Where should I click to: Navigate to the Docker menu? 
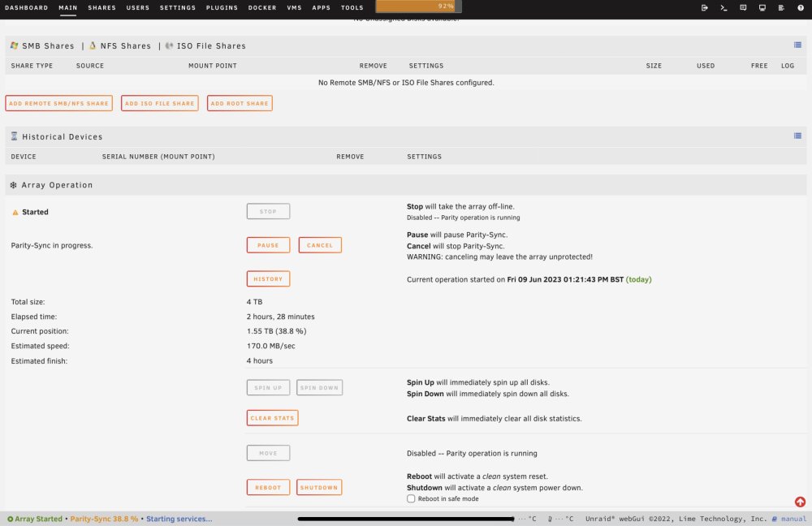pyautogui.click(x=262, y=8)
